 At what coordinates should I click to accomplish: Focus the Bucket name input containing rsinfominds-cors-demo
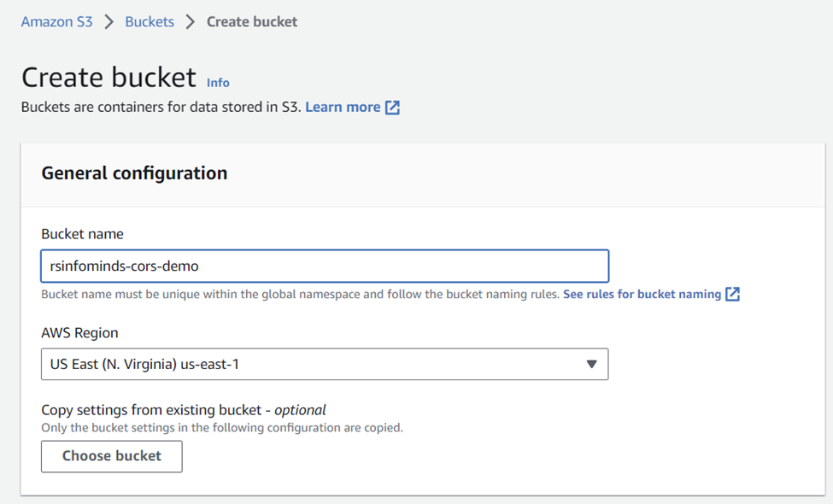point(325,266)
